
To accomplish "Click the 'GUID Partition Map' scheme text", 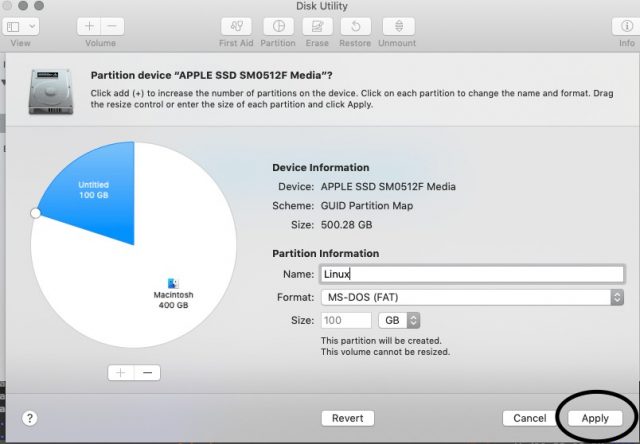I will coord(367,206).
